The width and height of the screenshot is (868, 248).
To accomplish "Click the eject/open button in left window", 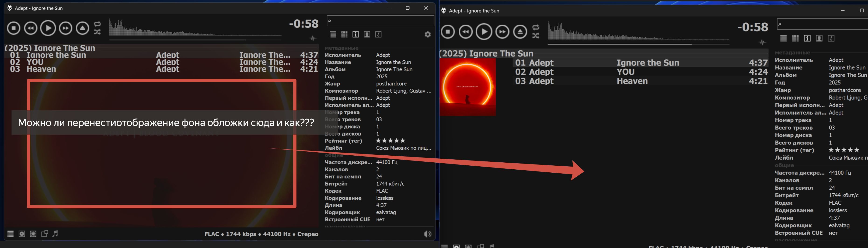I will [x=82, y=28].
